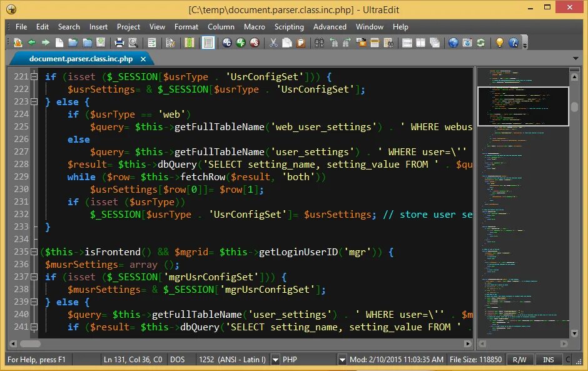This screenshot has height=371, width=588.
Task: Collapse code fold at line 237
Action: (34, 277)
